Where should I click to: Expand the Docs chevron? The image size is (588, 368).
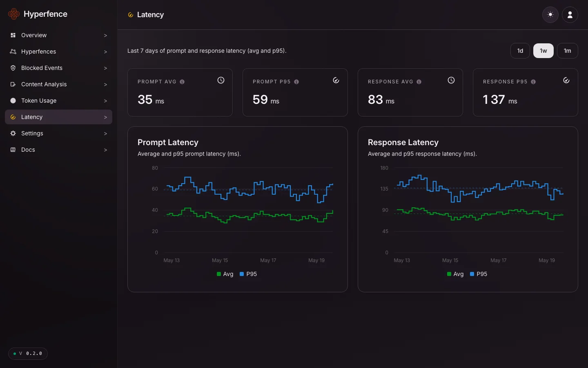[105, 150]
